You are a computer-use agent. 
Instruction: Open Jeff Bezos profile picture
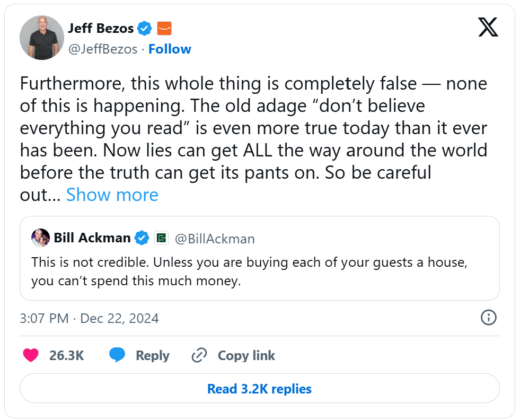42,38
